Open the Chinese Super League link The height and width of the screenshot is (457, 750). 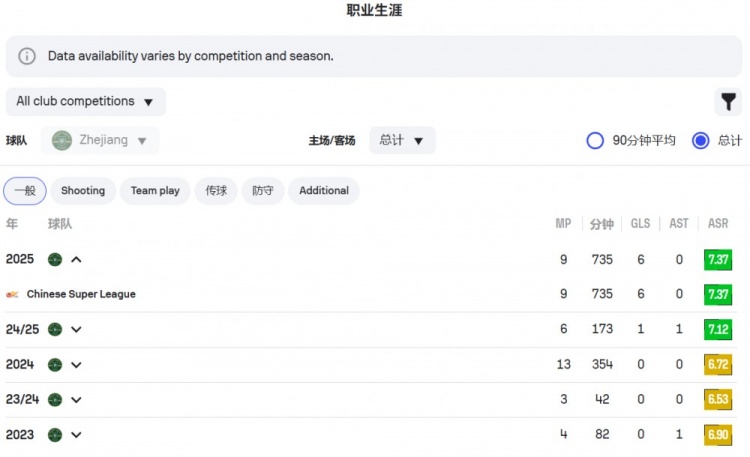coord(81,294)
